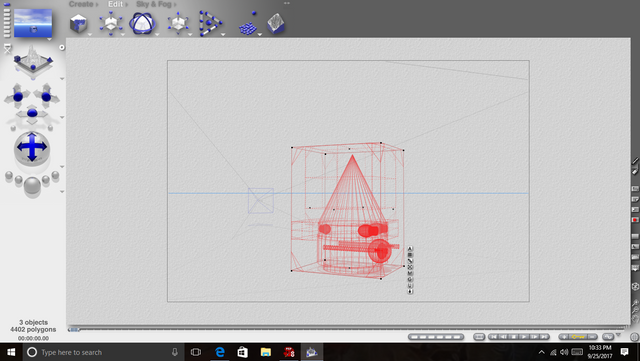The width and height of the screenshot is (640, 361).
Task: Click the large Render sphere button
Action: [x=32, y=186]
